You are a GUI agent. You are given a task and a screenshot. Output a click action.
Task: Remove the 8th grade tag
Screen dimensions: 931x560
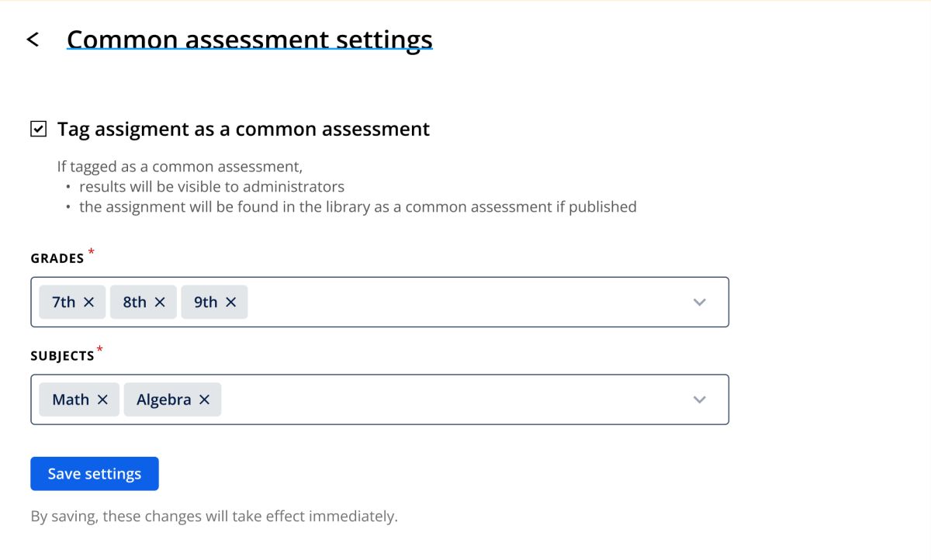pyautogui.click(x=160, y=302)
